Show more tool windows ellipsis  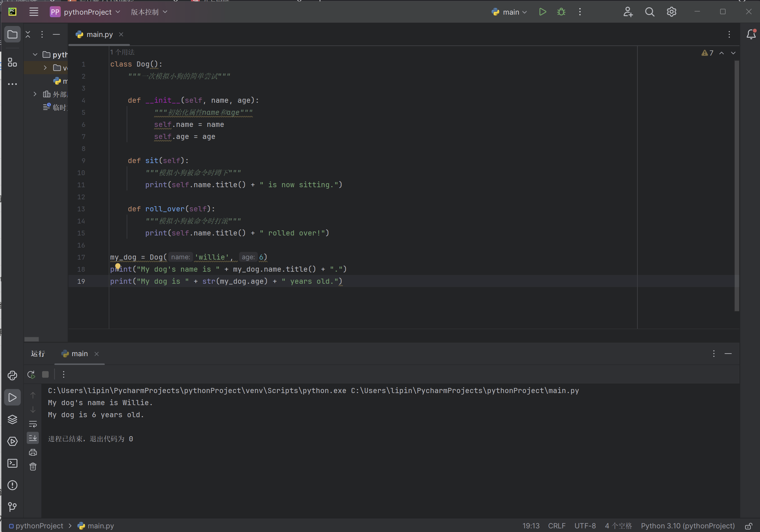coord(12,84)
